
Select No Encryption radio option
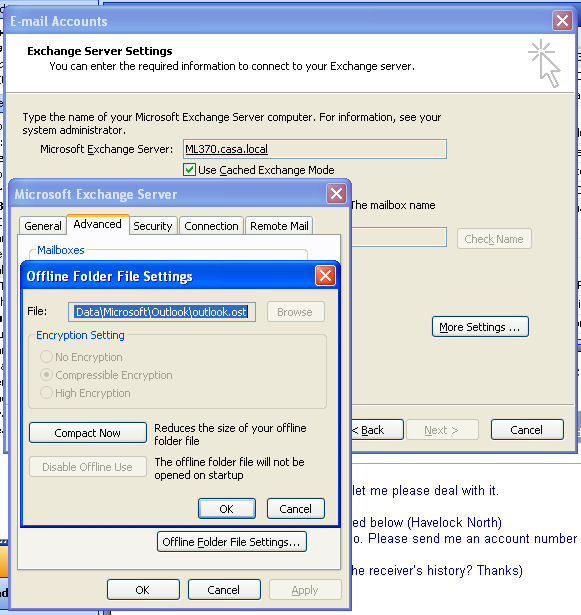46,357
